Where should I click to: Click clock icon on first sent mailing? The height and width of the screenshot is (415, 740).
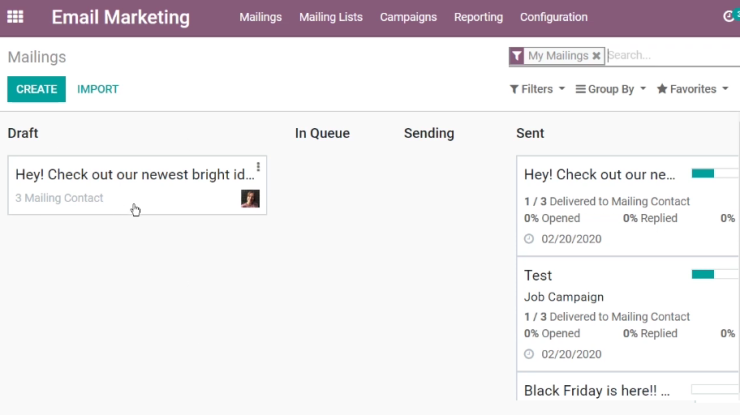[x=529, y=239]
